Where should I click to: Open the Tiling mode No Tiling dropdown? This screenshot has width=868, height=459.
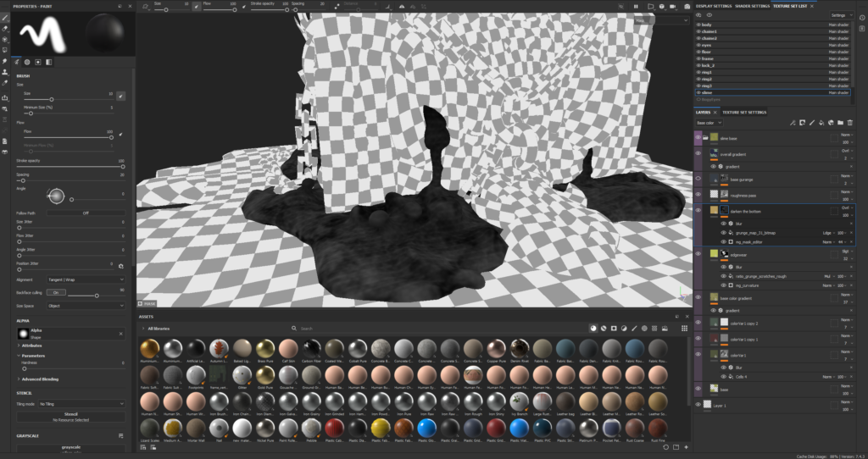[81, 404]
